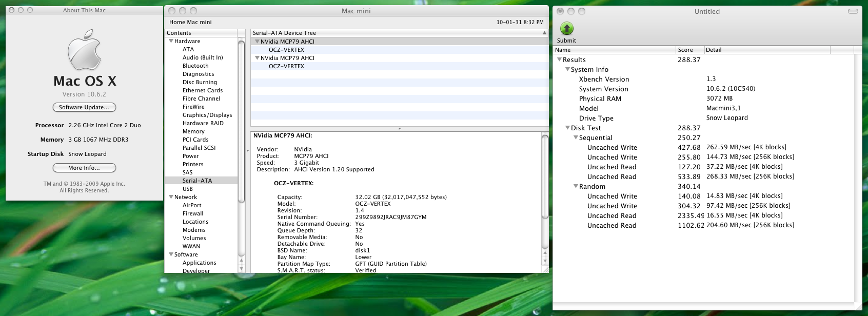Click the Apple logo in About This Mac
Image resolution: width=868 pixels, height=316 pixels.
[85, 50]
